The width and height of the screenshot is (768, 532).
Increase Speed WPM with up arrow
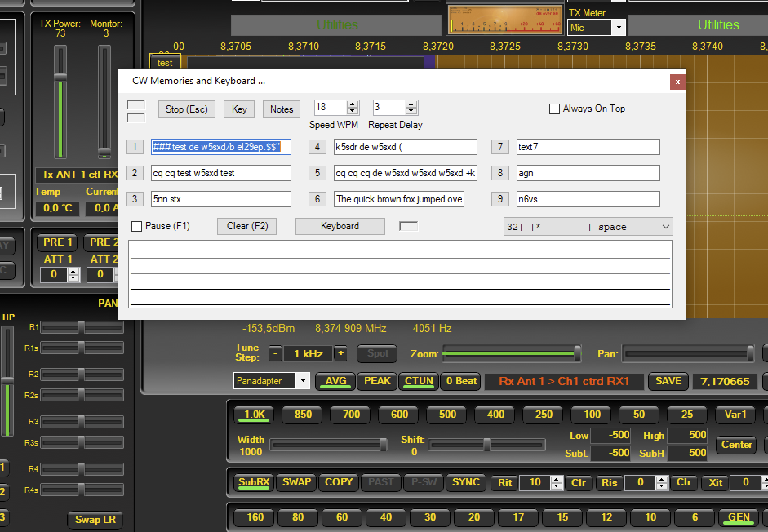pos(353,104)
